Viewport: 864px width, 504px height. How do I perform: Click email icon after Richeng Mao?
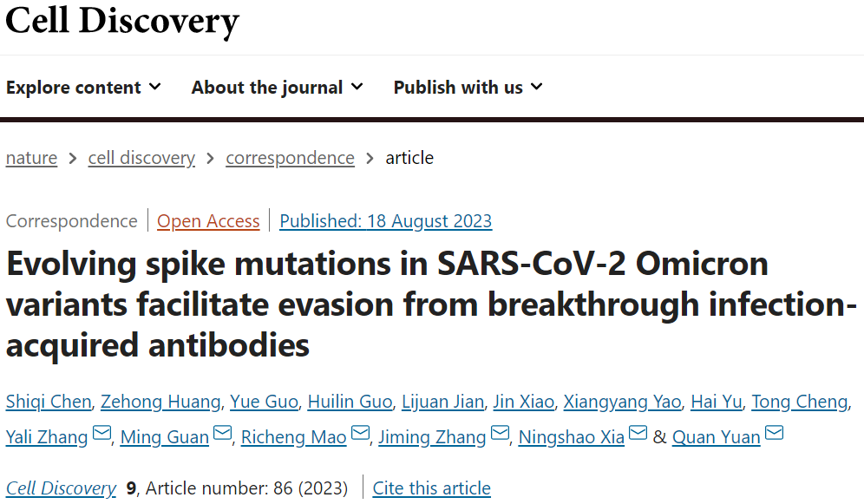tap(360, 435)
